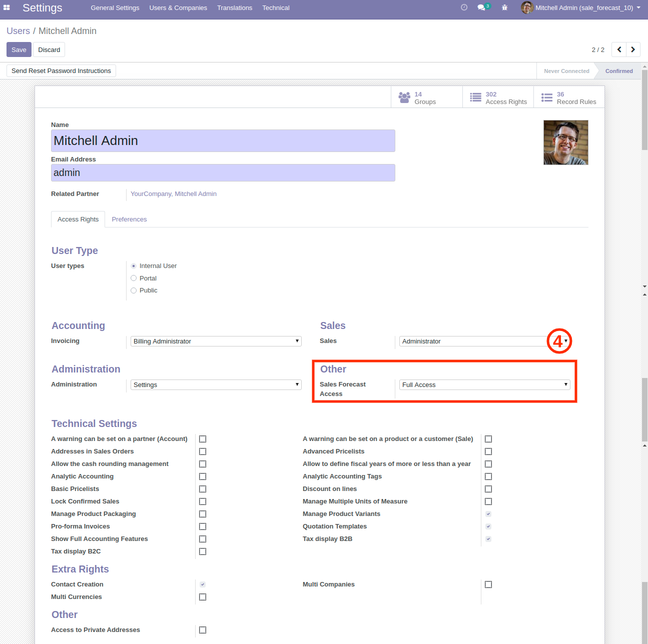Click the Confirmed status bar stage
The width and height of the screenshot is (648, 644).
click(618, 71)
